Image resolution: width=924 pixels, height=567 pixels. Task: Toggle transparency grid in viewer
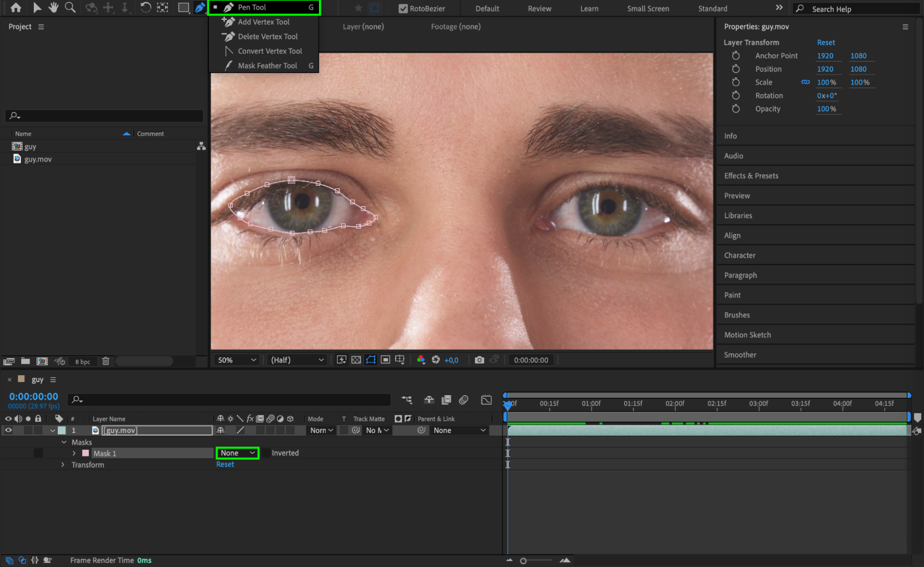[x=356, y=360]
